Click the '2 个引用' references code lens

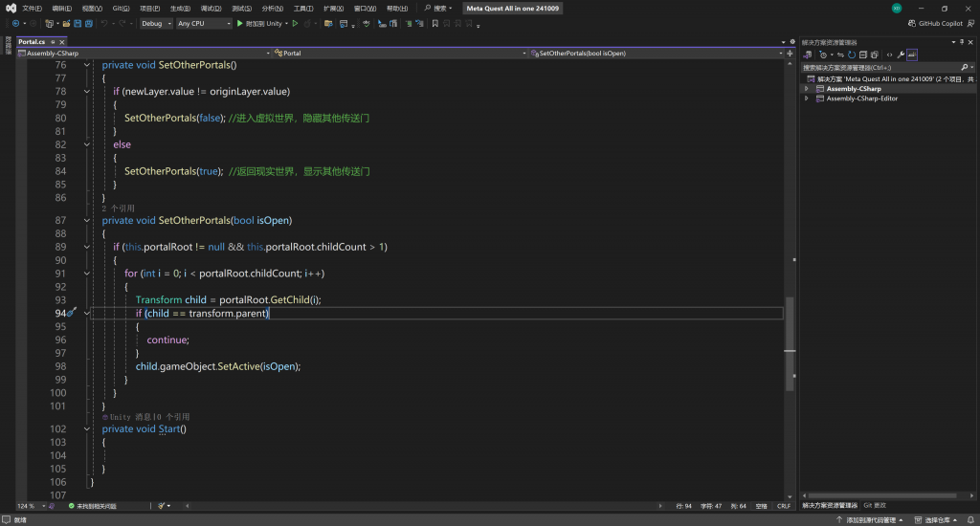(x=118, y=208)
